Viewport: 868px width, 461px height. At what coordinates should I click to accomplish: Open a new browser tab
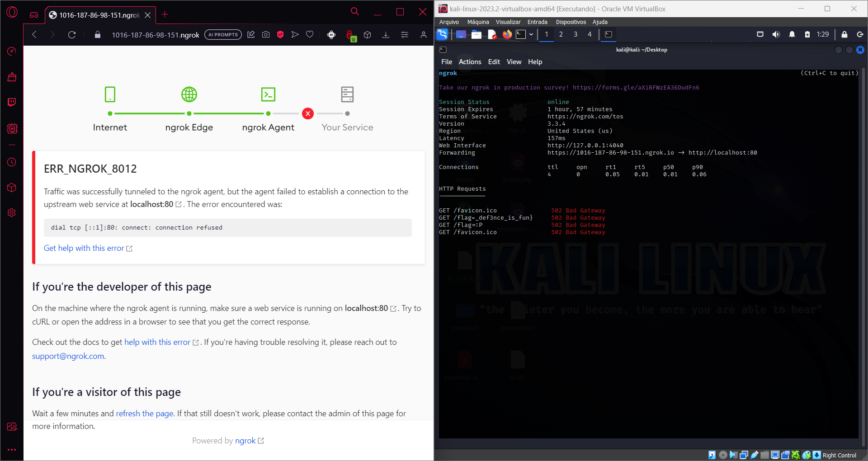tap(165, 14)
